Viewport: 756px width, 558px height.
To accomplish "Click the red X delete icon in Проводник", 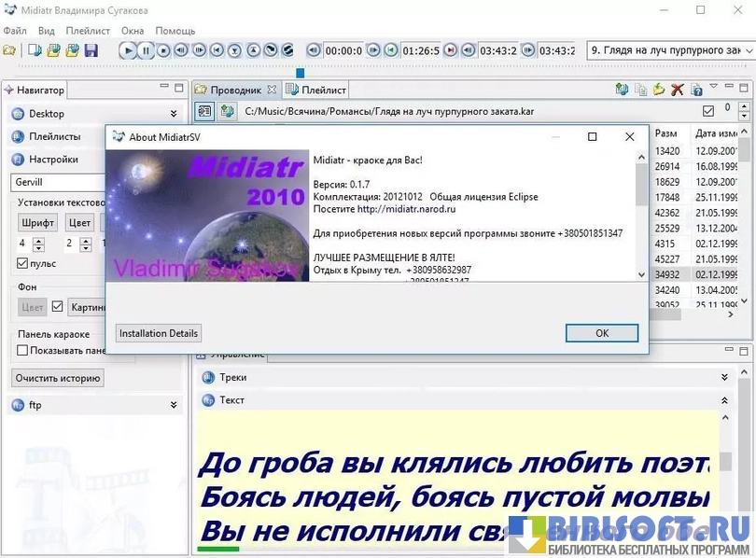I will [678, 91].
